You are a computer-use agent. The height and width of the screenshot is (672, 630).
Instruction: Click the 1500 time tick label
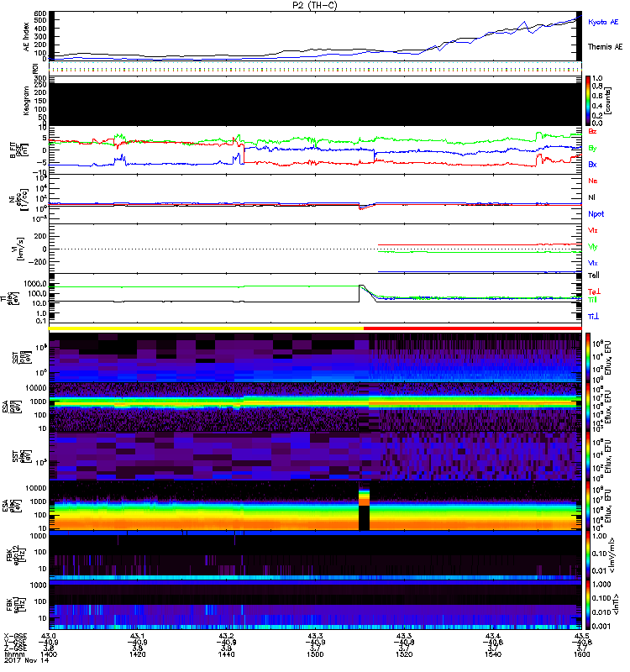[315, 654]
